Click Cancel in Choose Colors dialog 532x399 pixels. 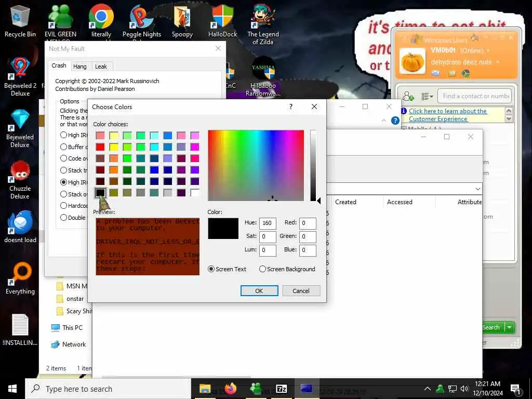pyautogui.click(x=301, y=291)
